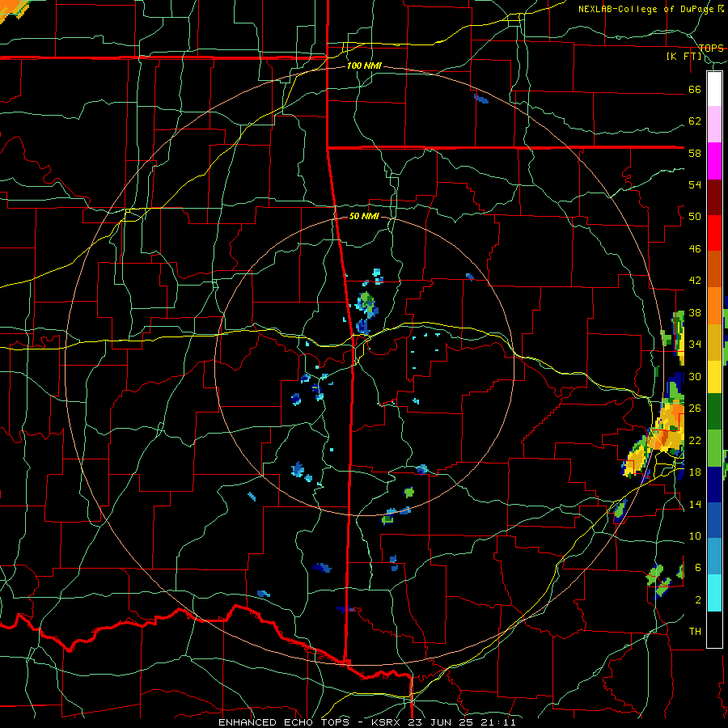Click the legend value '42'
This screenshot has height=728, width=728.
[x=695, y=281]
